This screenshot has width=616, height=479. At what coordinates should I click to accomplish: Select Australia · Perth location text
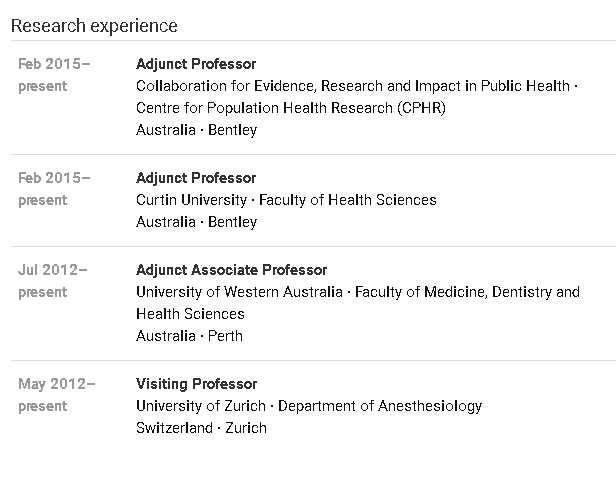click(189, 336)
